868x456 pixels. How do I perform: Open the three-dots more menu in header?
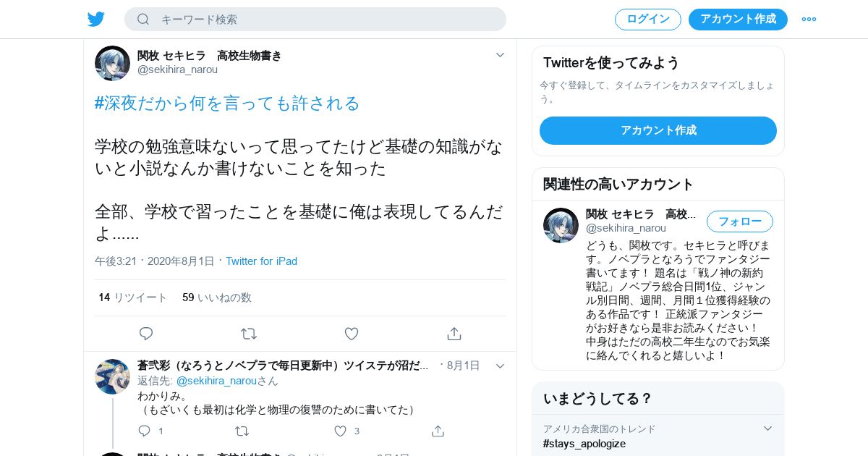(809, 20)
